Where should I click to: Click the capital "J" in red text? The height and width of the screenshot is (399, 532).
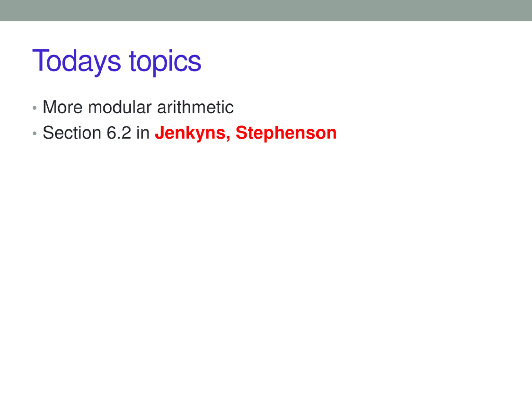coord(160,133)
